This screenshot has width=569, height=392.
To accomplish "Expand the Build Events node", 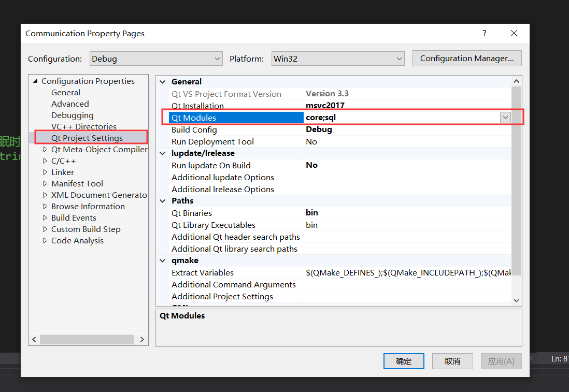I will pos(45,218).
